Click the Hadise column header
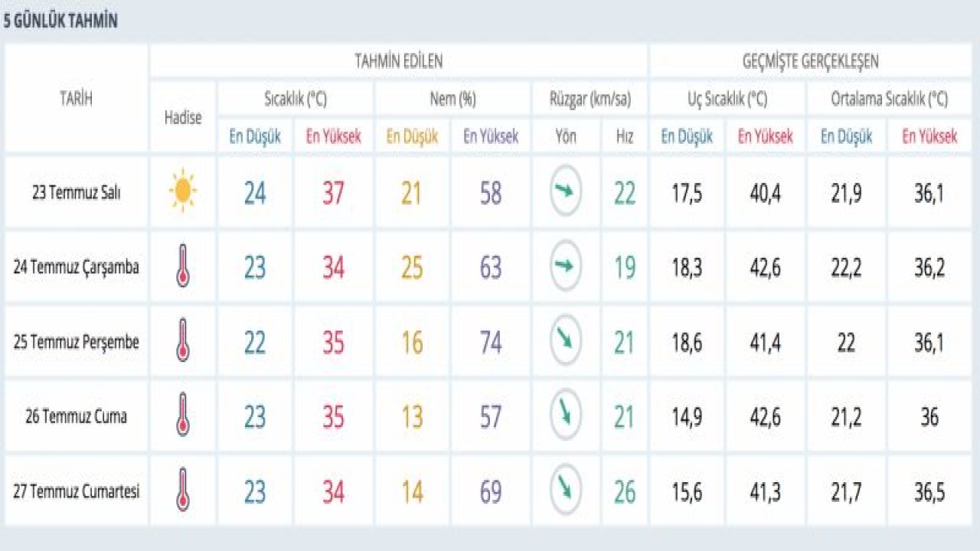 pyautogui.click(x=183, y=117)
